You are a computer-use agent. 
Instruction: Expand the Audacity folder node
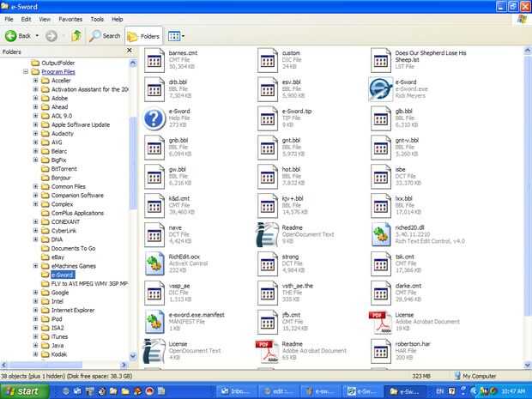pyautogui.click(x=35, y=133)
